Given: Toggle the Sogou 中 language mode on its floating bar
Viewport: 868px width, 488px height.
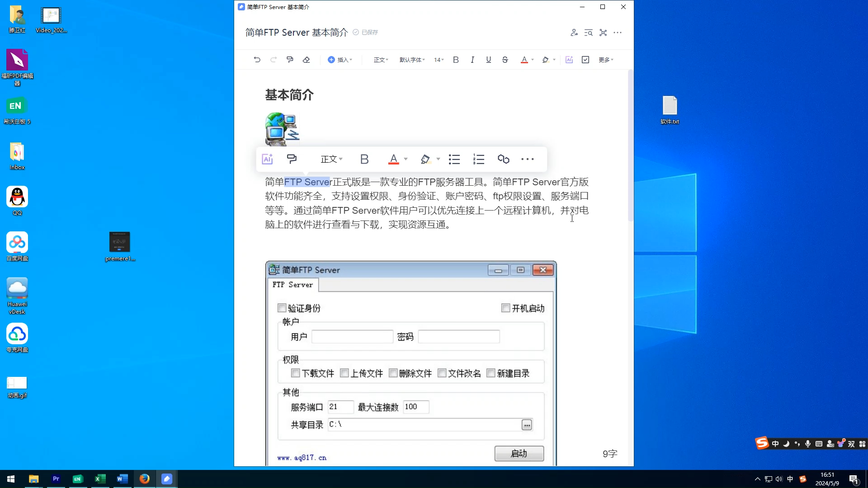Looking at the screenshot, I should tap(775, 444).
